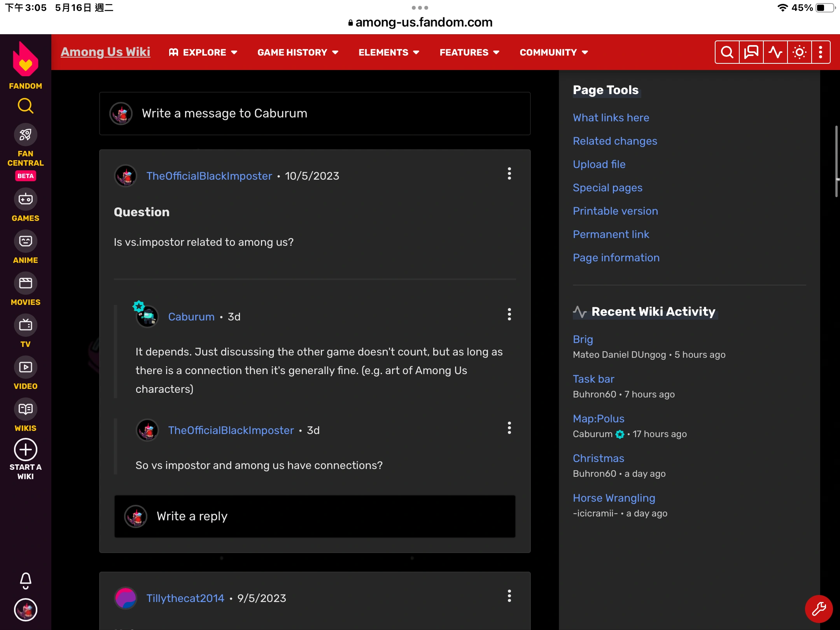Viewport: 840px width, 630px height.
Task: Click the Write a reply field
Action: coord(315,516)
